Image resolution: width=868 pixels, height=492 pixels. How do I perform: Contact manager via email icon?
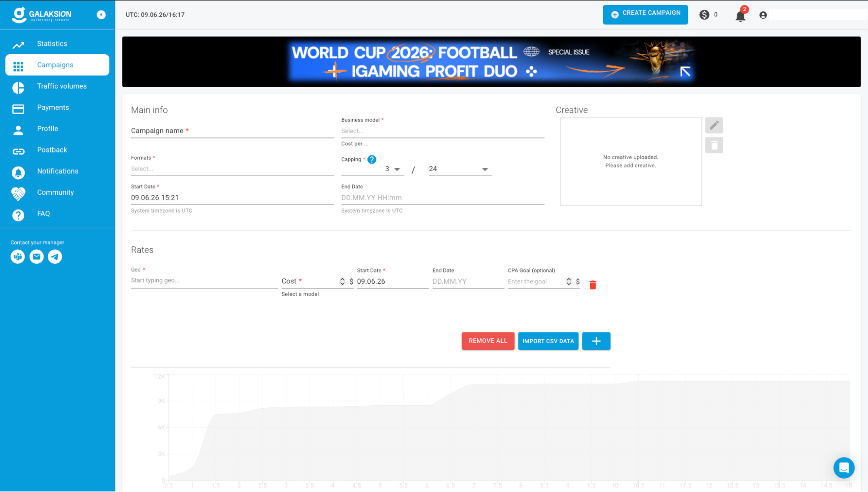(x=36, y=257)
